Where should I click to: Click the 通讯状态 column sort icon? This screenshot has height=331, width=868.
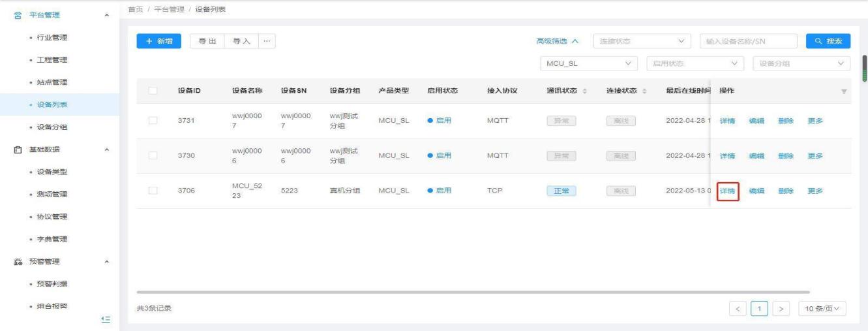pos(584,91)
